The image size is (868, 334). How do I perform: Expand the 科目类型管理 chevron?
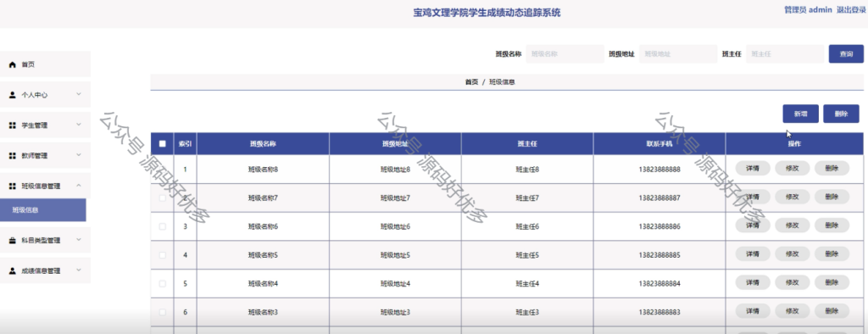point(79,240)
